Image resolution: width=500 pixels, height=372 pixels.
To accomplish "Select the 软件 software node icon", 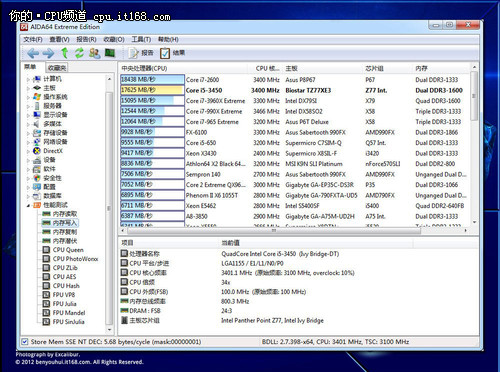I will coord(37,169).
